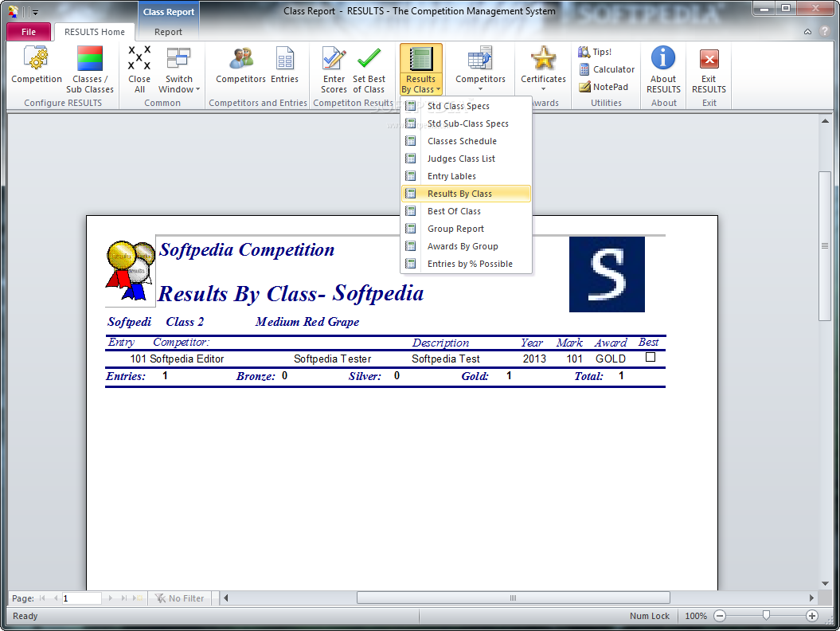This screenshot has width=840, height=631.
Task: Click the Results By Class ribbon button
Action: tap(421, 70)
